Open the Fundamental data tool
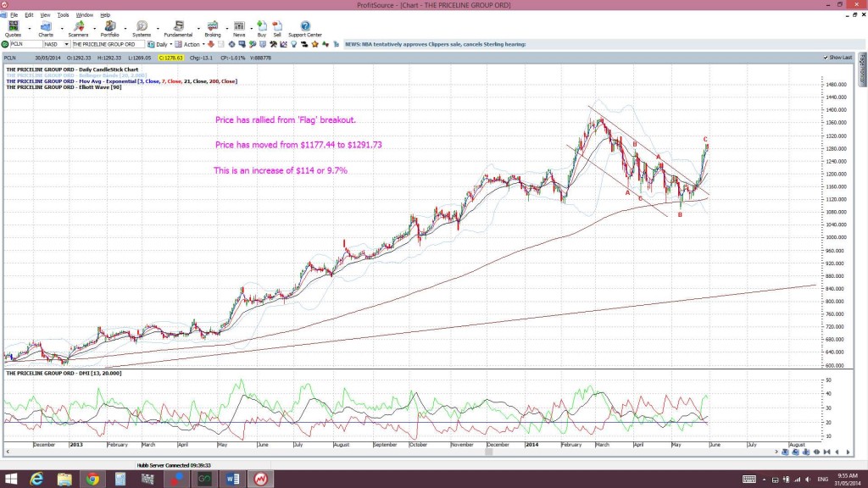This screenshot has width=868, height=488. [x=178, y=29]
